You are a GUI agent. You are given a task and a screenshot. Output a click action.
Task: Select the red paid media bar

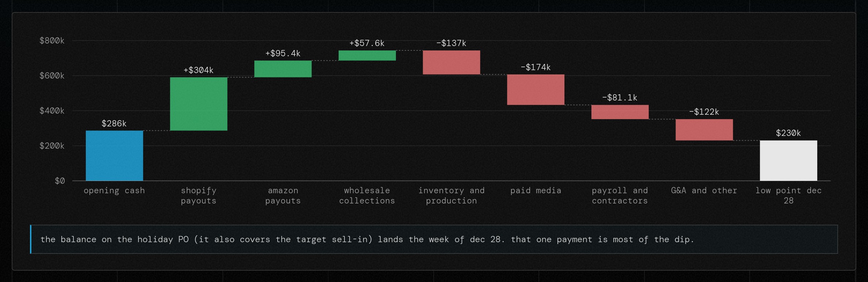coord(536,90)
